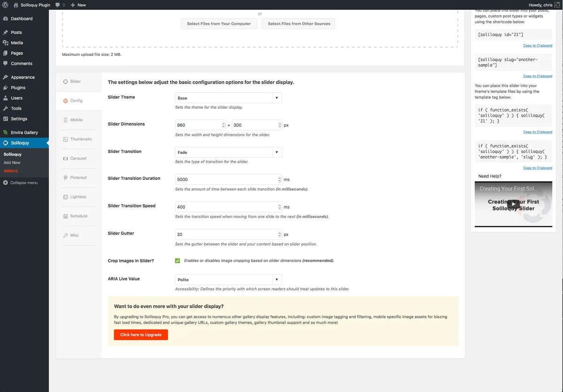Click the Soliloquy menu icon
The width and height of the screenshot is (563, 392).
point(5,143)
